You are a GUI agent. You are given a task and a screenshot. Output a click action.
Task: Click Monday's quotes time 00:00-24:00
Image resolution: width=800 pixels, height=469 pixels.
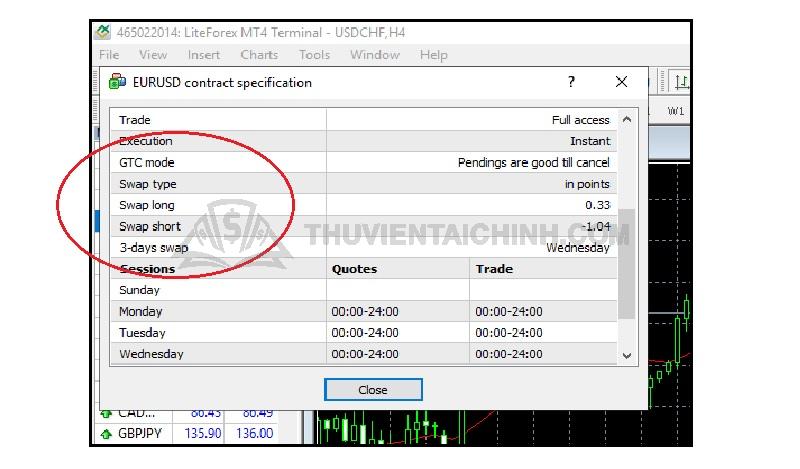click(x=365, y=311)
